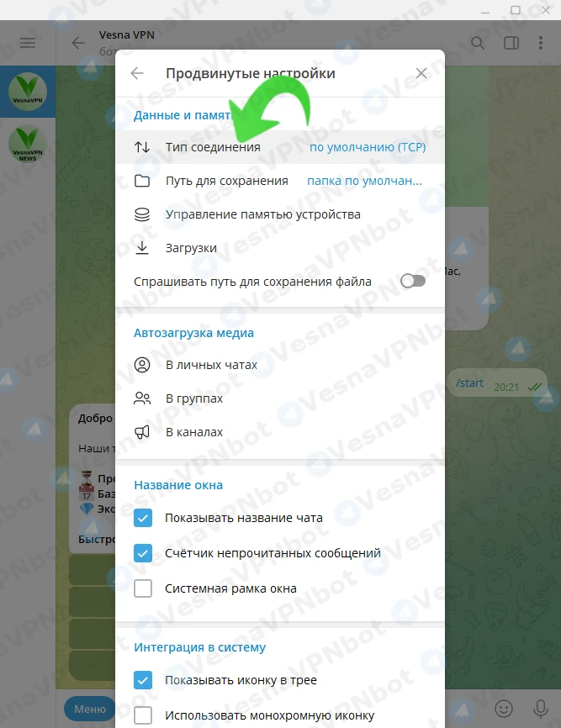Click the downloads arrow icon

[x=142, y=248]
